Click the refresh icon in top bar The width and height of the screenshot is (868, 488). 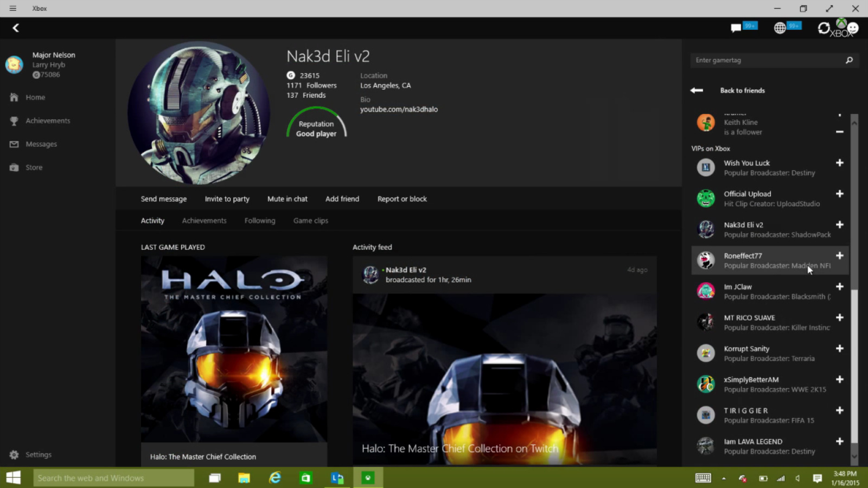coord(824,28)
